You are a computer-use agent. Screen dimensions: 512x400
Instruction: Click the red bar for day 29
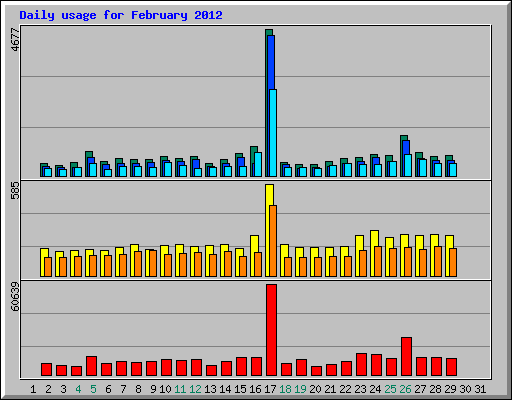pyautogui.click(x=451, y=367)
